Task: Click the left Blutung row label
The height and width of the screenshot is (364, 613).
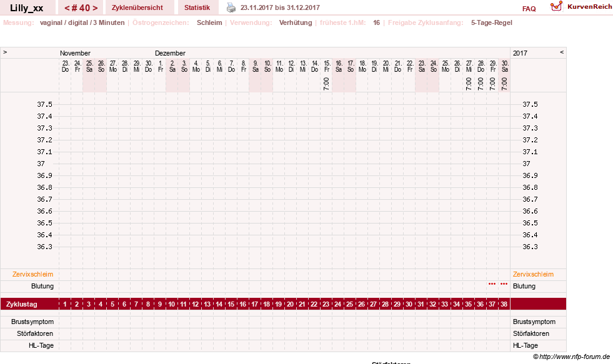Action: (42, 286)
